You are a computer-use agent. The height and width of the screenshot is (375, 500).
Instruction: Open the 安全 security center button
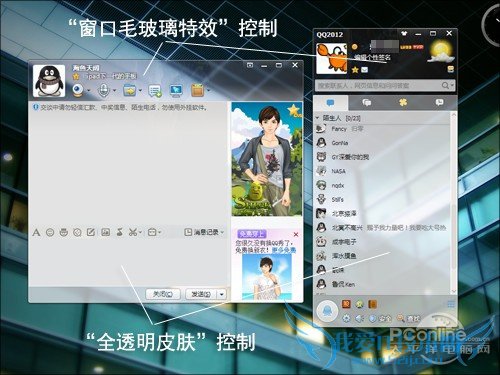[x=380, y=319]
